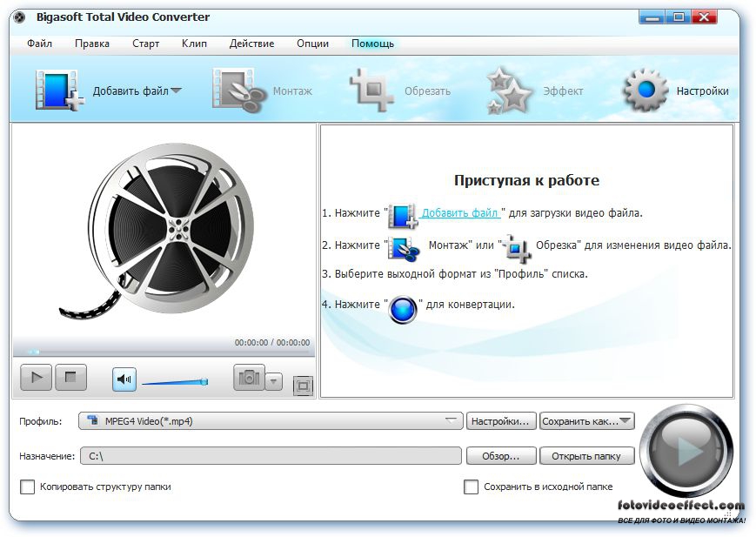This screenshot has width=756, height=537.
Task: Start conversion with the big round button
Action: point(688,451)
